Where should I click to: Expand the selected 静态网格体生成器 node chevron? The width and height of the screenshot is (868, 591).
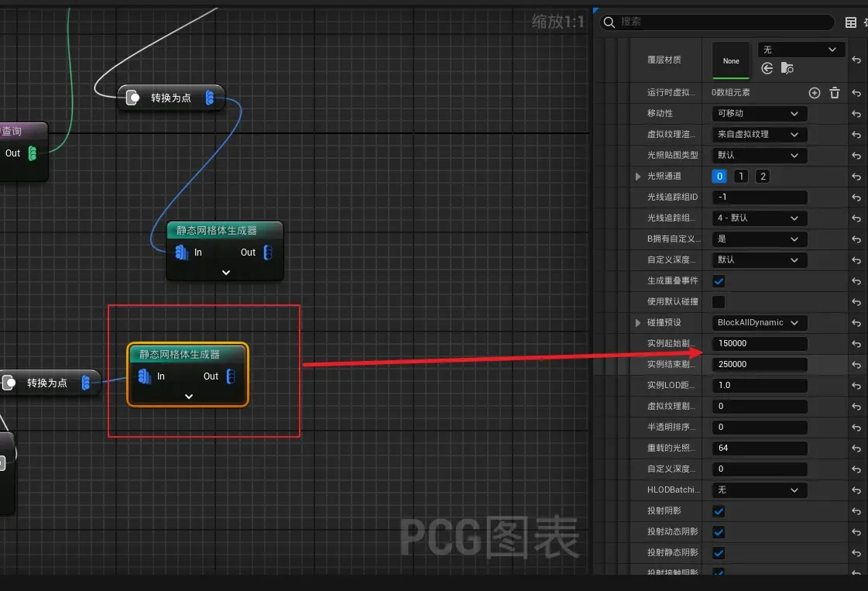(x=189, y=397)
